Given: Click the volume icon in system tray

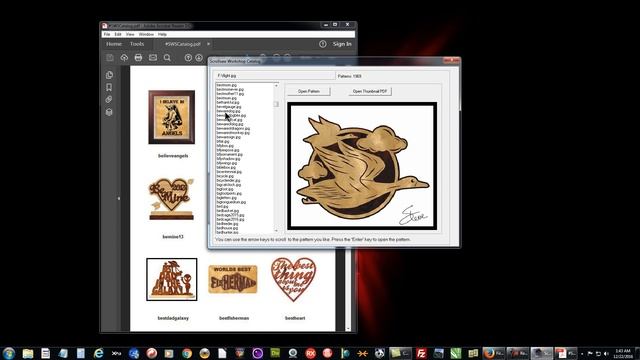Looking at the screenshot, I should pos(606,353).
